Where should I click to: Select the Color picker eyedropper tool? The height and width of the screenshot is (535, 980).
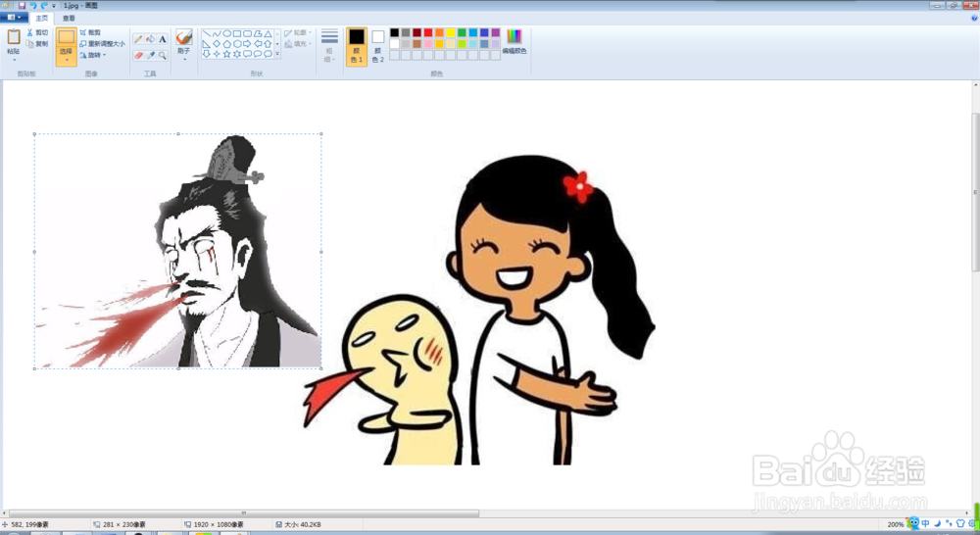coord(151,55)
